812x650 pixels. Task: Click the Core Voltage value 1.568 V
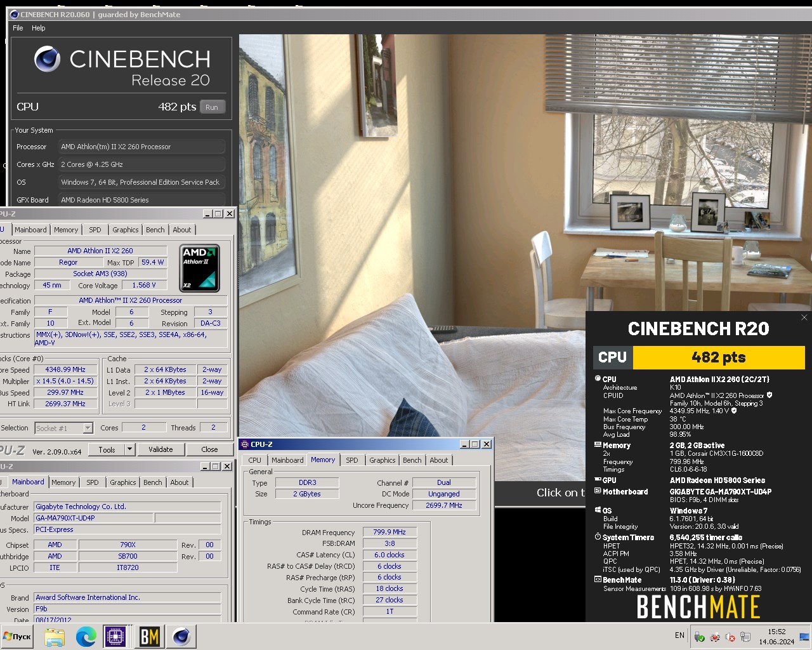[144, 285]
